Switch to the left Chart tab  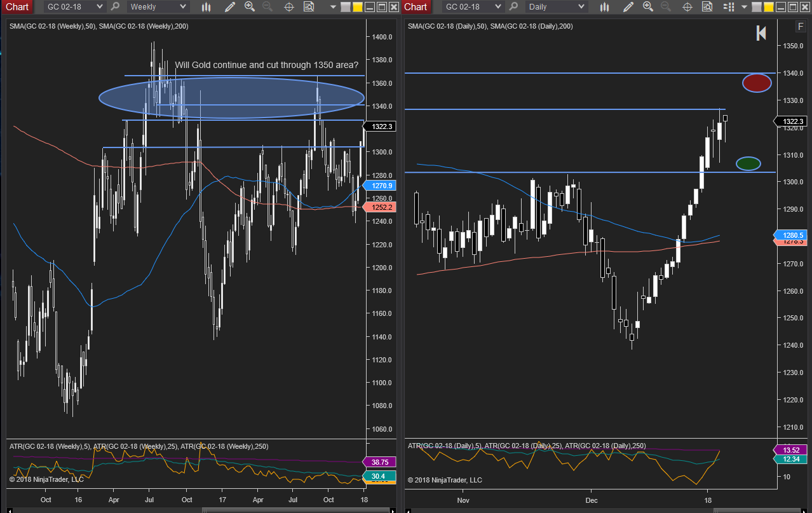coord(17,6)
